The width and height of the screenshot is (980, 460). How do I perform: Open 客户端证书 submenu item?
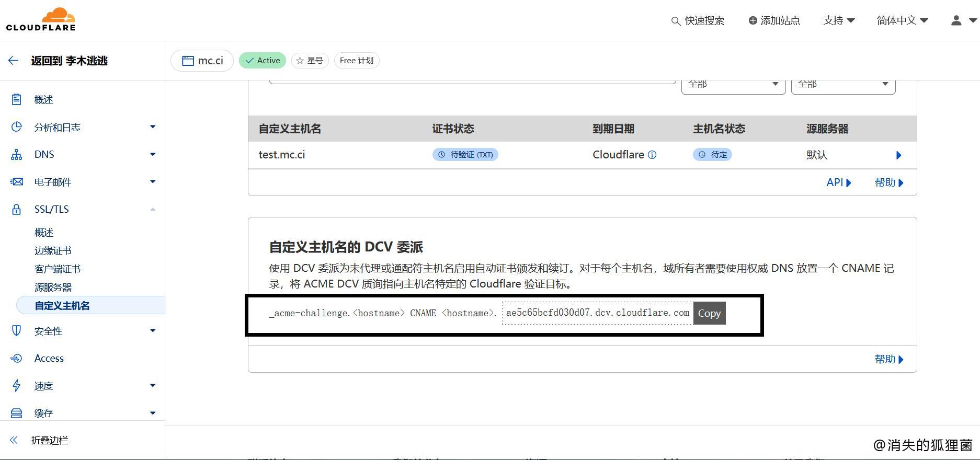(x=58, y=269)
